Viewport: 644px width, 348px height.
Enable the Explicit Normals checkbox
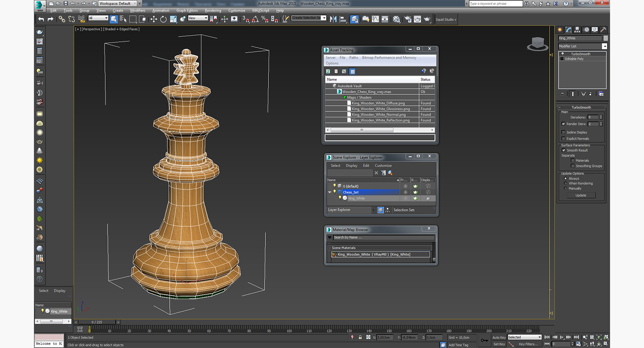click(x=563, y=139)
